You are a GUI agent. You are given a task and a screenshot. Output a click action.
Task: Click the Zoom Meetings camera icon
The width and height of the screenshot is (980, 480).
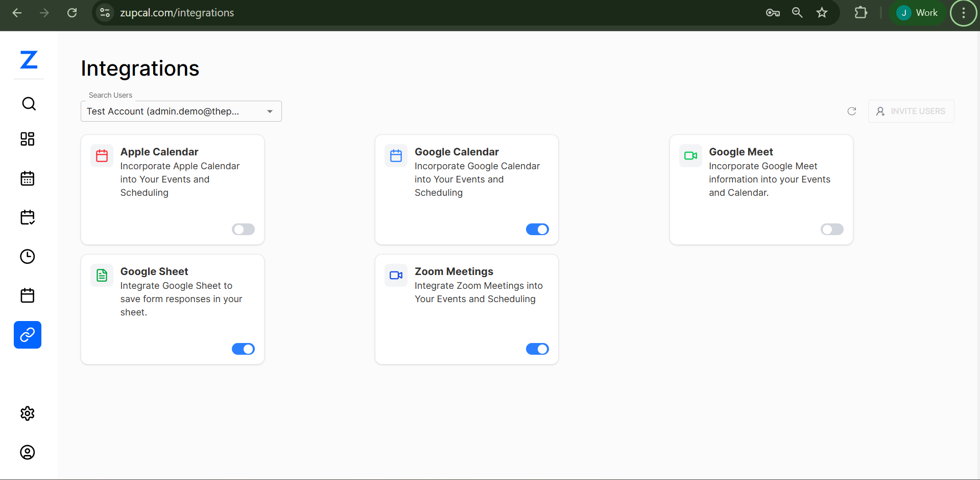pyautogui.click(x=396, y=275)
